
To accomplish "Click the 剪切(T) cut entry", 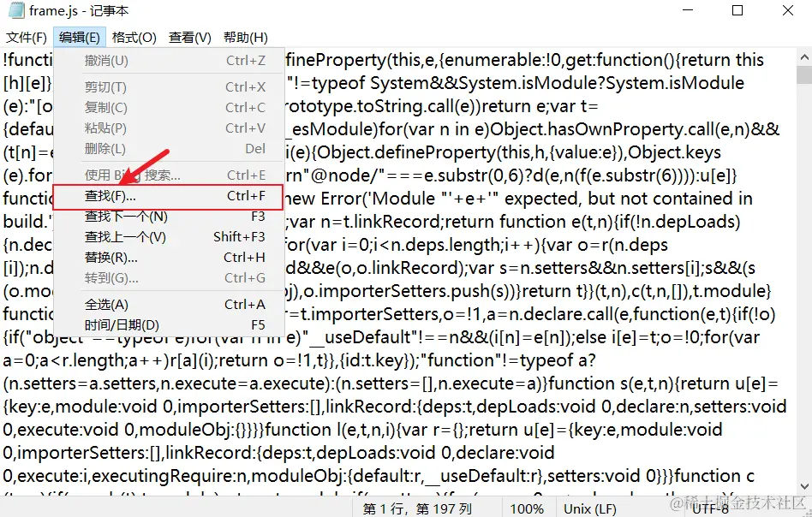I will click(x=168, y=87).
